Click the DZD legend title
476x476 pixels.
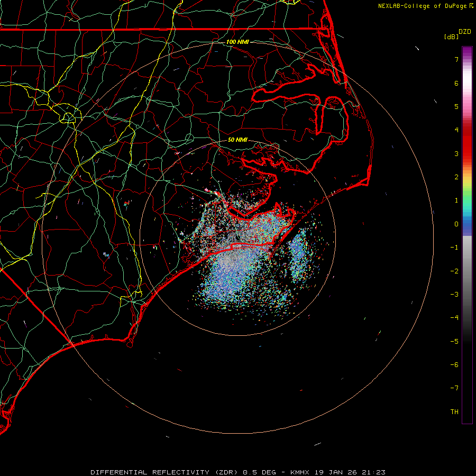(x=465, y=32)
